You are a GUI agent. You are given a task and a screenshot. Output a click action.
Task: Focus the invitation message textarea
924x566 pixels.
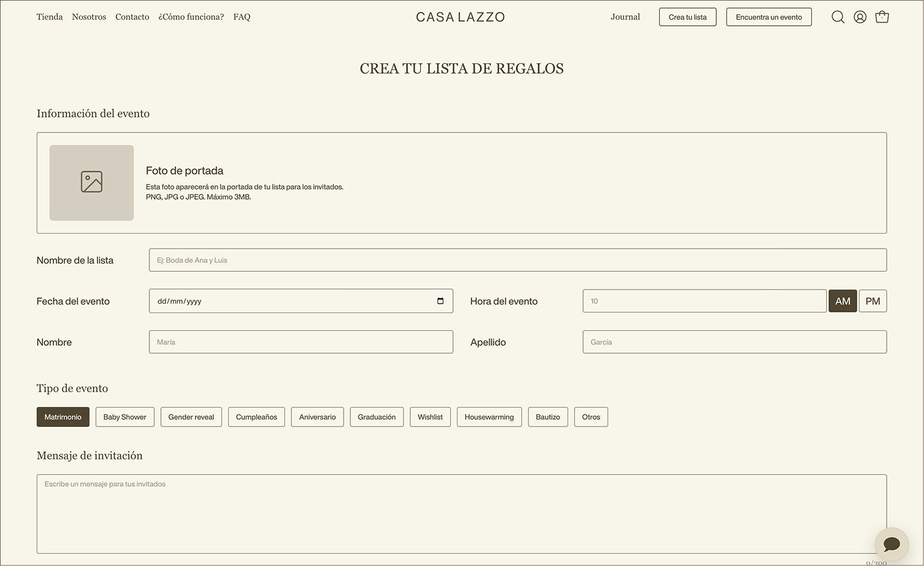462,514
